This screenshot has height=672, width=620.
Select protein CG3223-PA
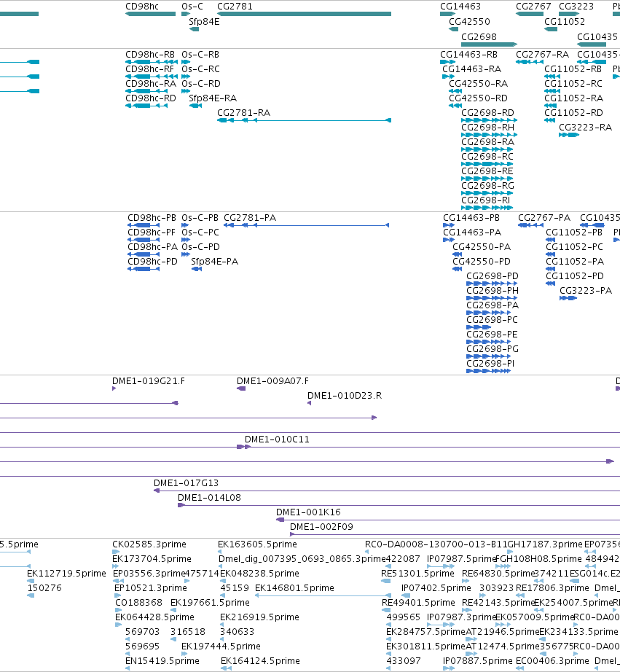(568, 298)
